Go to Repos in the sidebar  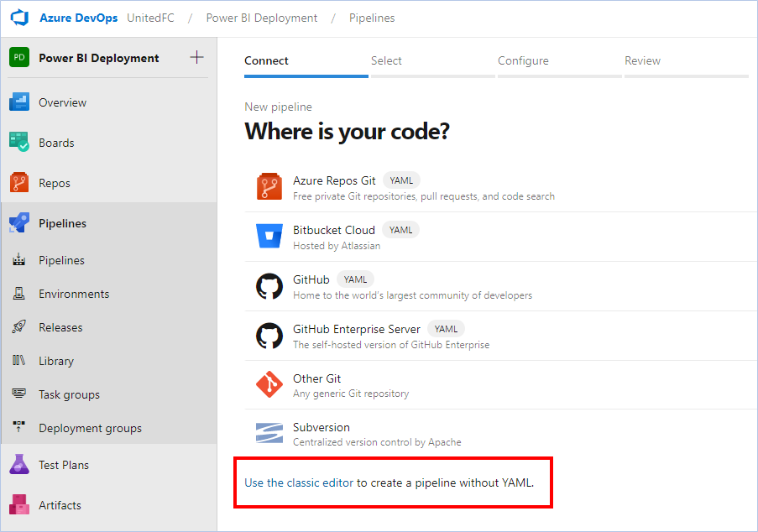point(54,183)
